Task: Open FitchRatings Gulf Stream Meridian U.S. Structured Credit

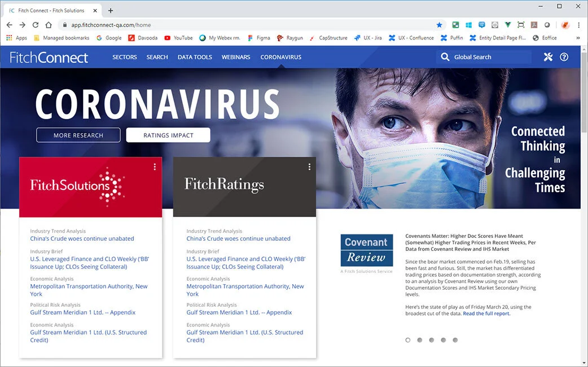Action: [244, 337]
